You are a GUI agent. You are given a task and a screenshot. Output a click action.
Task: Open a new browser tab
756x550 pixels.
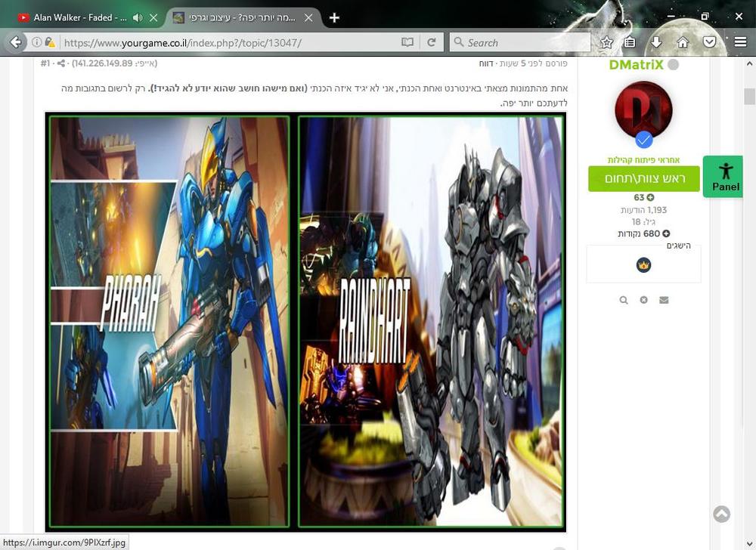click(x=334, y=17)
